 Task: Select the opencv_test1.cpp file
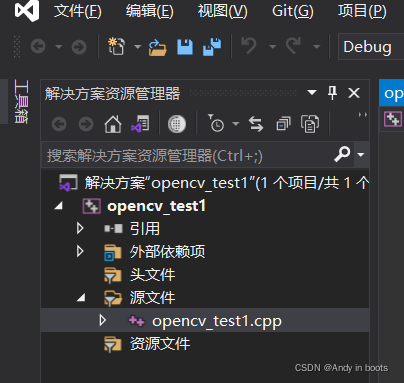(217, 321)
